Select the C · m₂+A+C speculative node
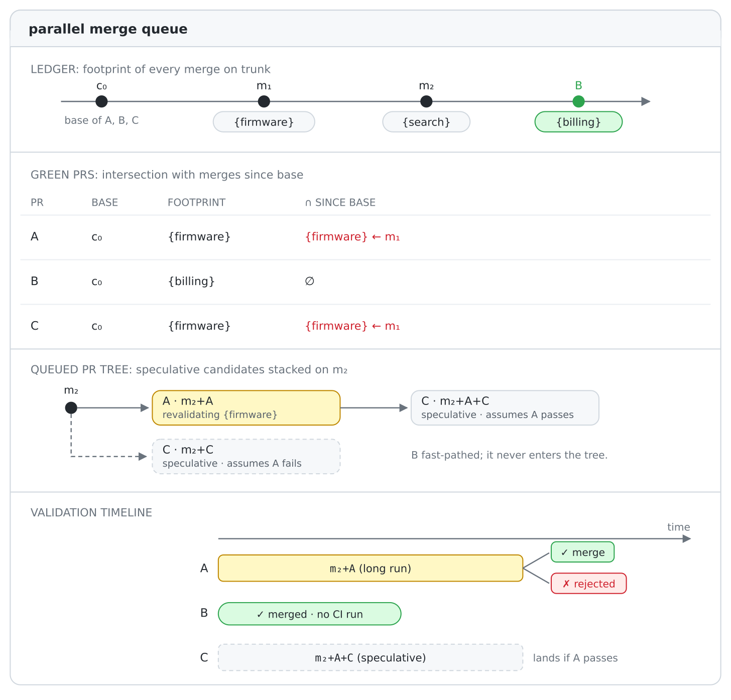This screenshot has height=700, width=731. coord(505,408)
